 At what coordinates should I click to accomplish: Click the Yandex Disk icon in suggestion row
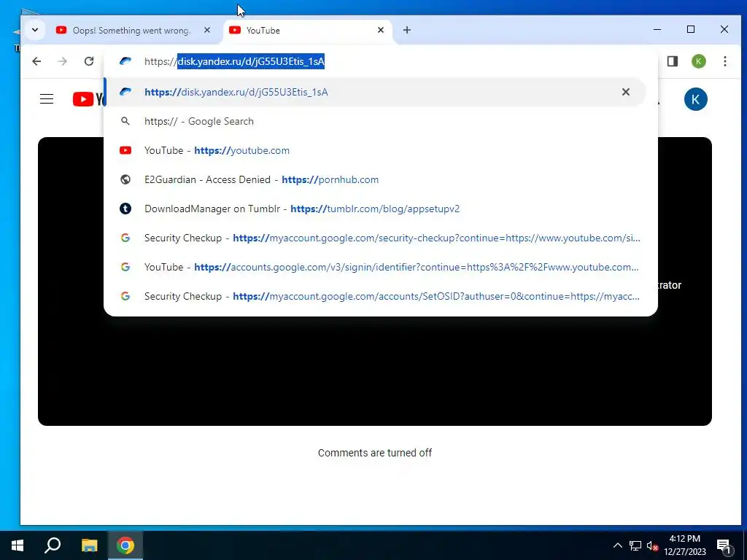(125, 92)
